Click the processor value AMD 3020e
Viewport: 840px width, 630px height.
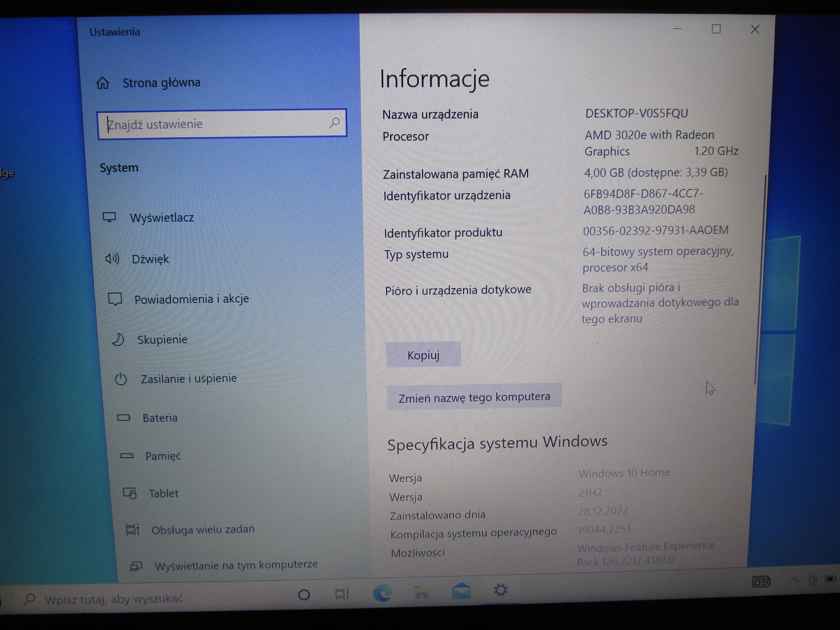point(661,143)
